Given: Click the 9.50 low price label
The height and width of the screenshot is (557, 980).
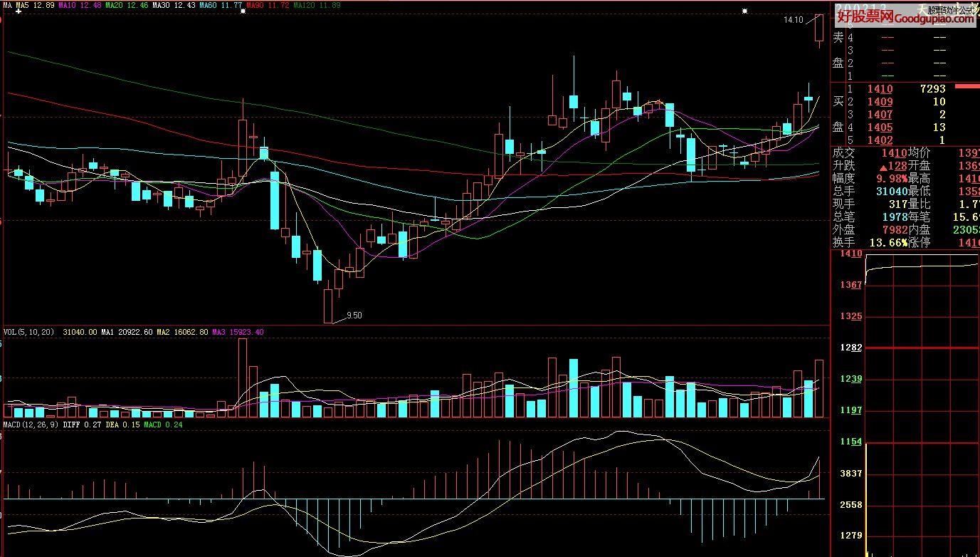Looking at the screenshot, I should [354, 315].
